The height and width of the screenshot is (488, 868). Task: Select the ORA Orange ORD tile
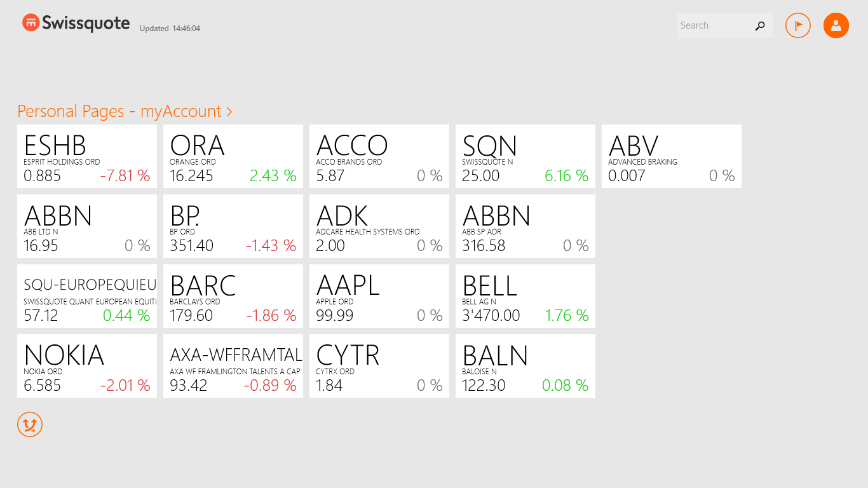(x=233, y=156)
